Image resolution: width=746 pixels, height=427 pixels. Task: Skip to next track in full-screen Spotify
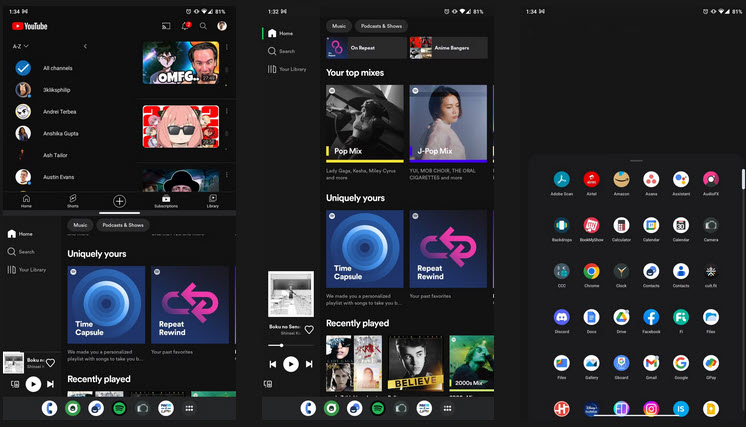click(309, 364)
